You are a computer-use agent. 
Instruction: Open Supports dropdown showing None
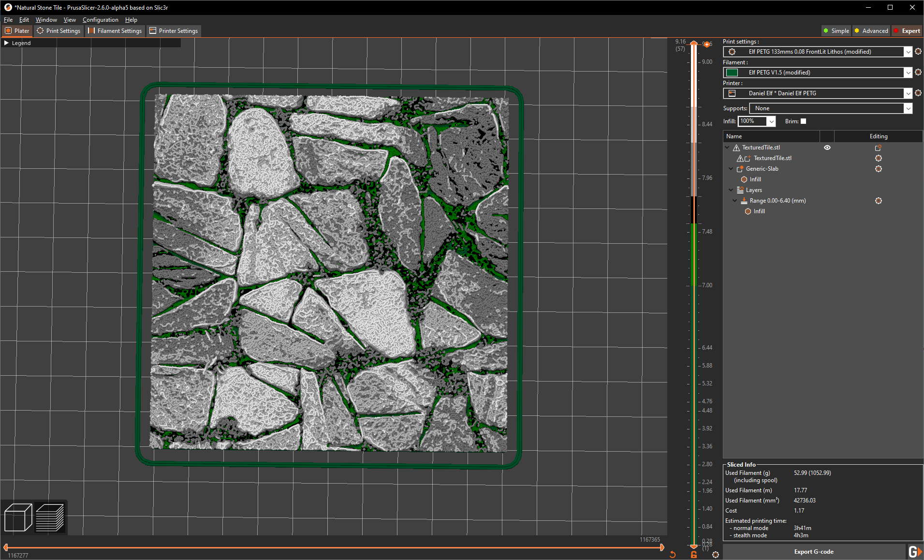831,108
